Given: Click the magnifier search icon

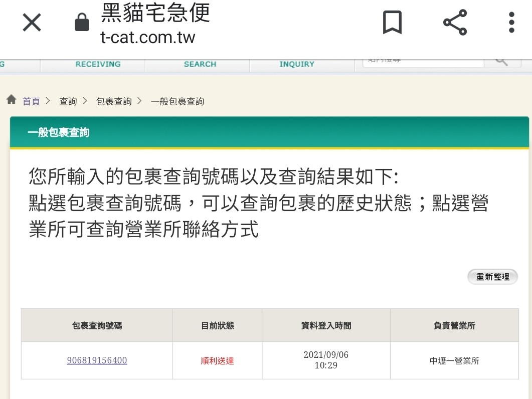Looking at the screenshot, I should pos(502,63).
